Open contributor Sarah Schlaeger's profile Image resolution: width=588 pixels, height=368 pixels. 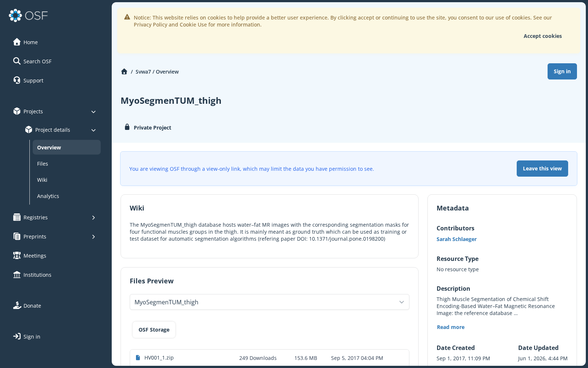click(x=456, y=239)
